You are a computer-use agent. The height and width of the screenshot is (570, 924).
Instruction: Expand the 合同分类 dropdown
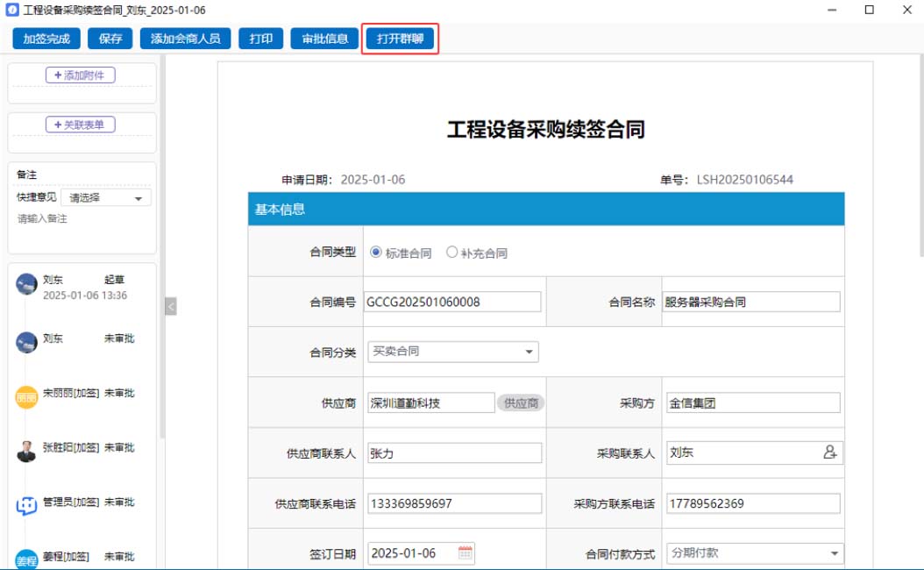pos(452,352)
